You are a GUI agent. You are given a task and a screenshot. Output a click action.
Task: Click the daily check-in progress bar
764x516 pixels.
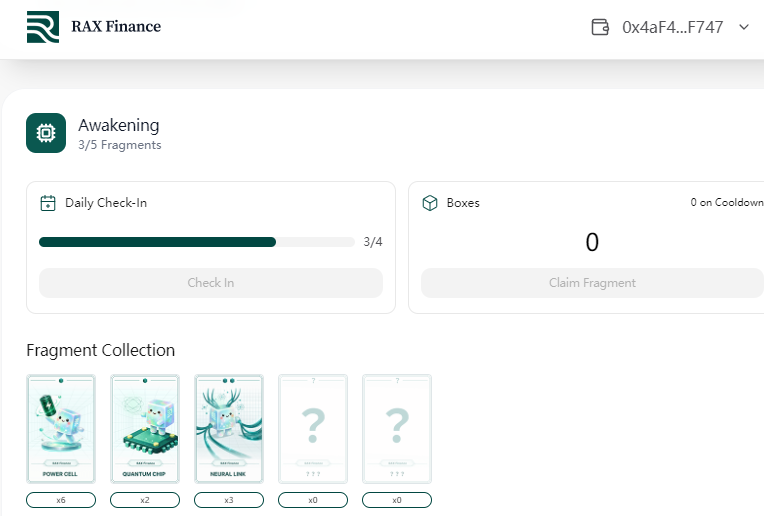tap(197, 242)
